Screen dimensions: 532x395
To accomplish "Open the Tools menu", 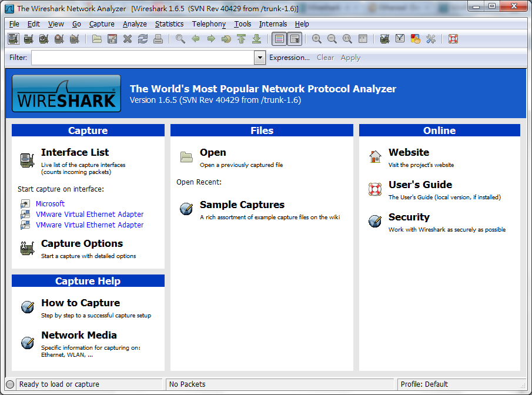I will (x=243, y=24).
